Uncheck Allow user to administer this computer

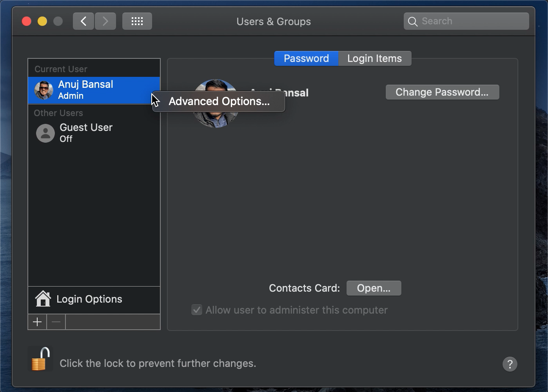click(196, 310)
